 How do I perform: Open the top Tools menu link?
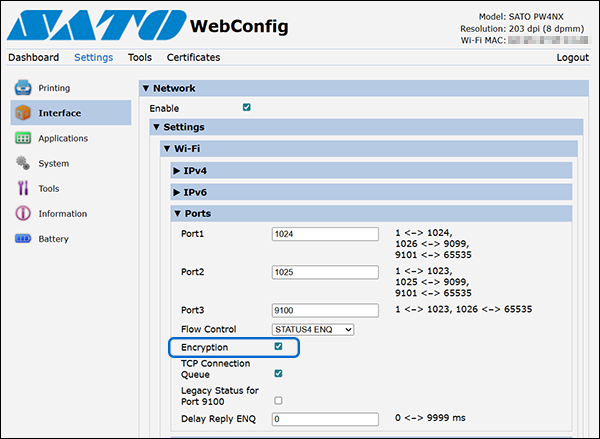(x=140, y=57)
